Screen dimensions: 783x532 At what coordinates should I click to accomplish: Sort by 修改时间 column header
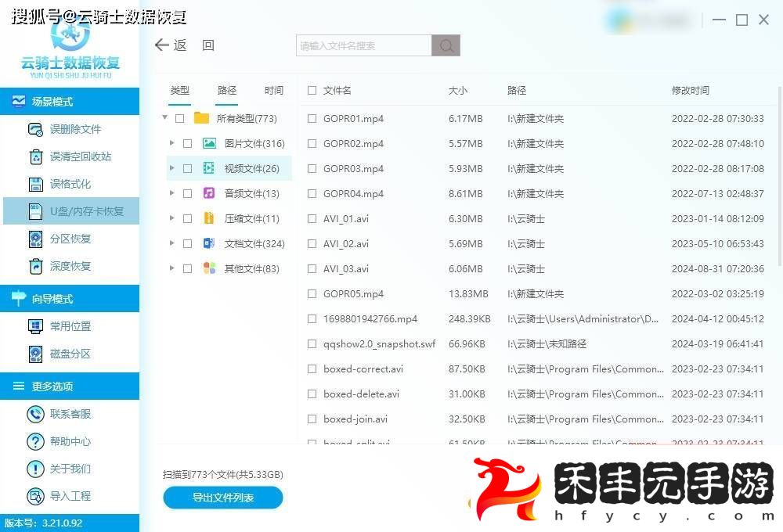tap(690, 90)
